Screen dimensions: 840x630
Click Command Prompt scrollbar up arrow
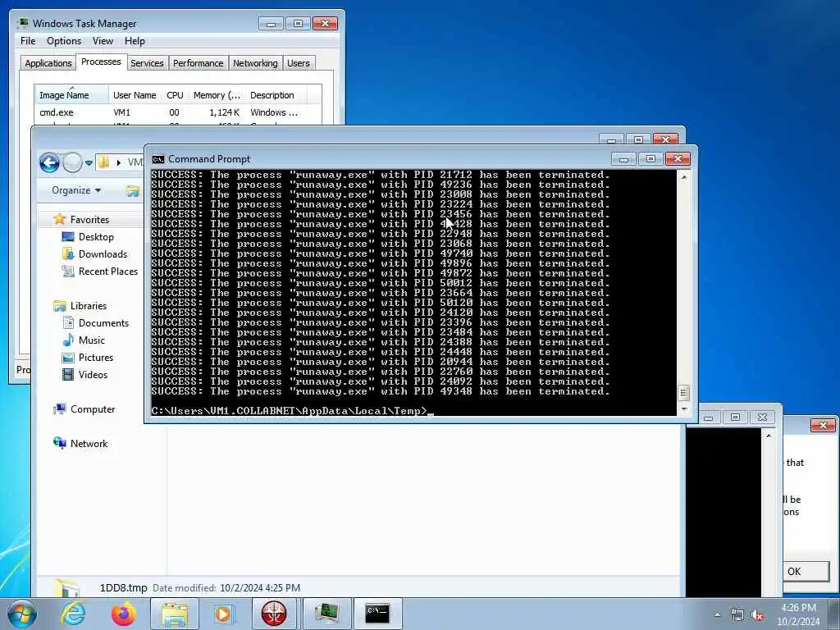[684, 176]
